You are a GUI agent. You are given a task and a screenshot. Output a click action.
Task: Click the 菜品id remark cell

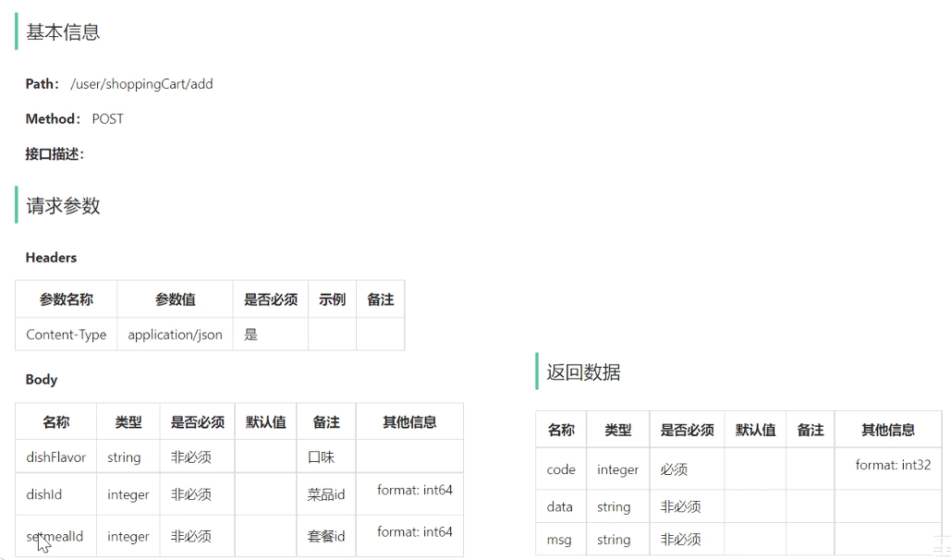point(325,494)
